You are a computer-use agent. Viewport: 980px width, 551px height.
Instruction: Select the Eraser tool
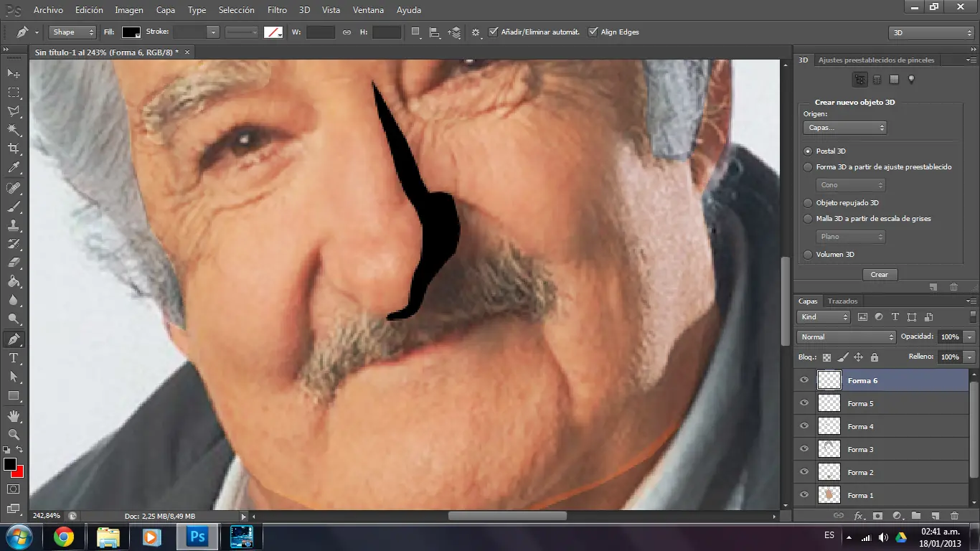tap(14, 263)
